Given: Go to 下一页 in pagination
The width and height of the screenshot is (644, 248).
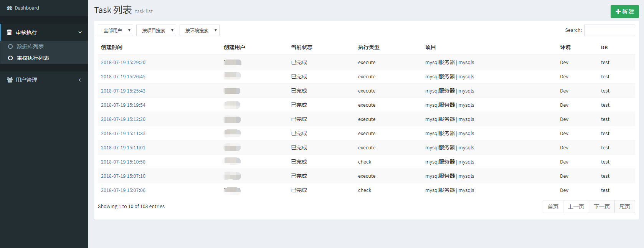Looking at the screenshot, I should [x=601, y=207].
